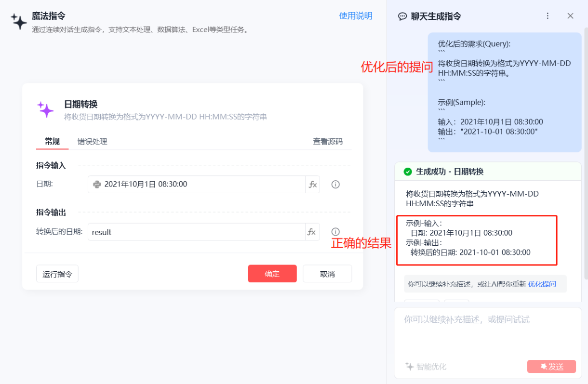Screen dimensions: 588x384
Task: Click the chat bubble icon next to 聊天生成指令
Action: point(402,16)
